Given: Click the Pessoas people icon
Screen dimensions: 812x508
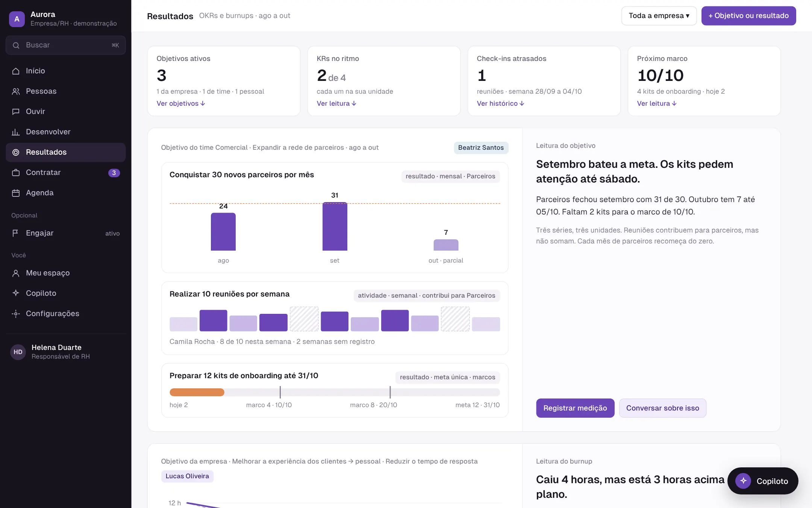Looking at the screenshot, I should 16,91.
